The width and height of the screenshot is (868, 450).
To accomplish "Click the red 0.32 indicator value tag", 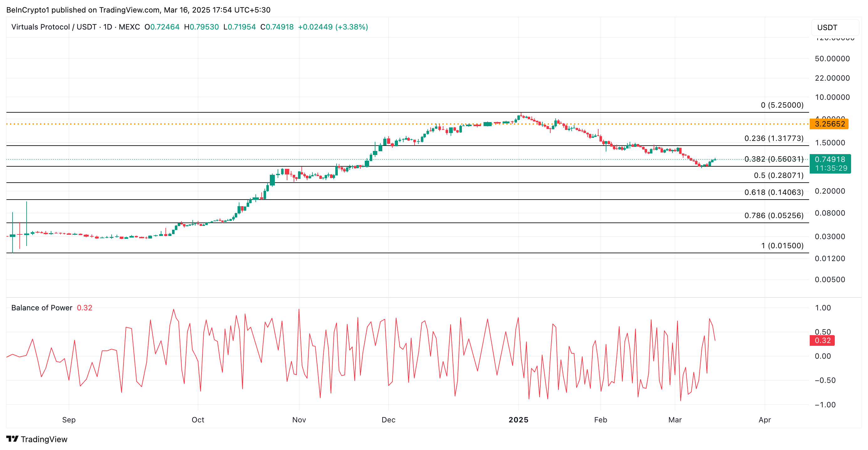I will click(822, 340).
